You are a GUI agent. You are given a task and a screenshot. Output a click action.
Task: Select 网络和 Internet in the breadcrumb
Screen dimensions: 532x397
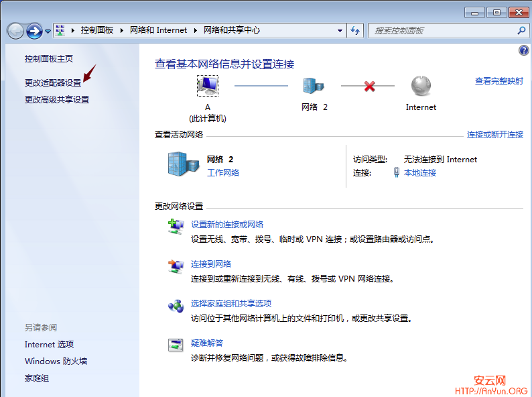pyautogui.click(x=158, y=30)
